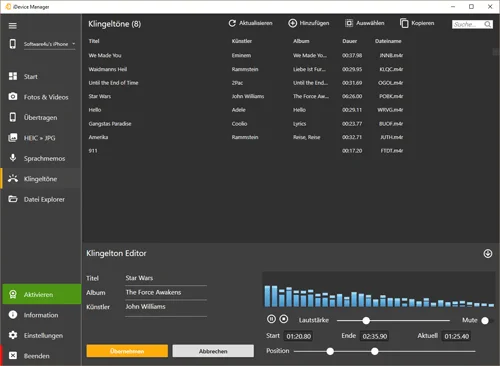
Task: Collapse the Klingelton Editor with arrow icon
Action: [x=488, y=254]
